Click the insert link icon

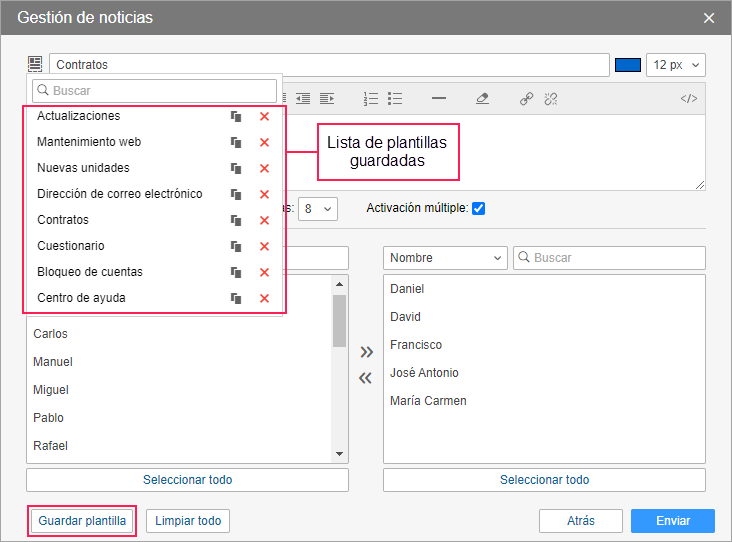coord(526,99)
